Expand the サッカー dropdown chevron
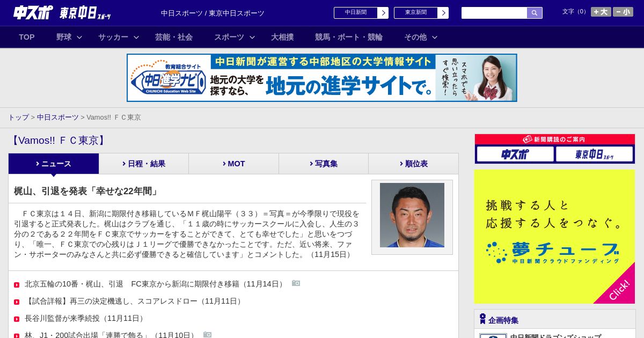 click(136, 37)
